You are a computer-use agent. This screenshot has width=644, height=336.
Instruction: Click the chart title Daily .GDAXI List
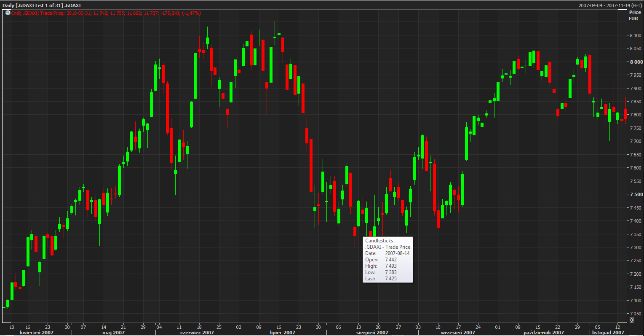[x=42, y=5]
